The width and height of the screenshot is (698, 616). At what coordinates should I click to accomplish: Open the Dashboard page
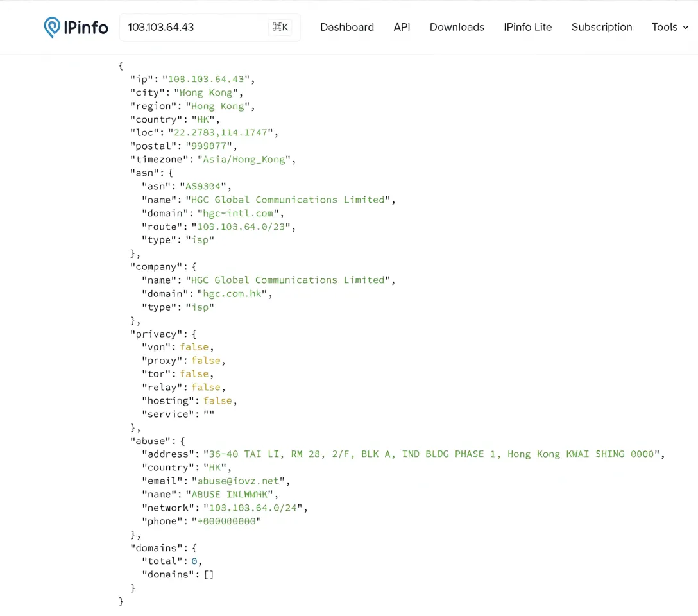(x=347, y=27)
